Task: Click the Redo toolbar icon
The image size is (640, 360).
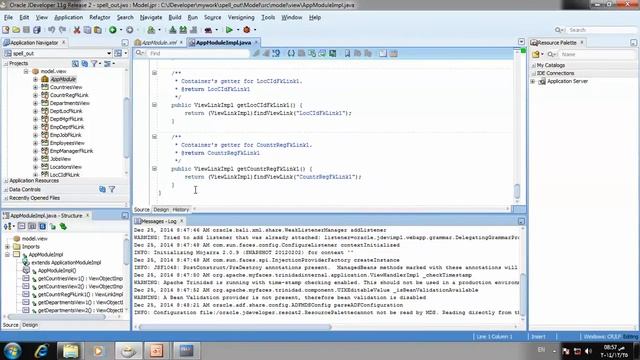Action: click(62, 30)
